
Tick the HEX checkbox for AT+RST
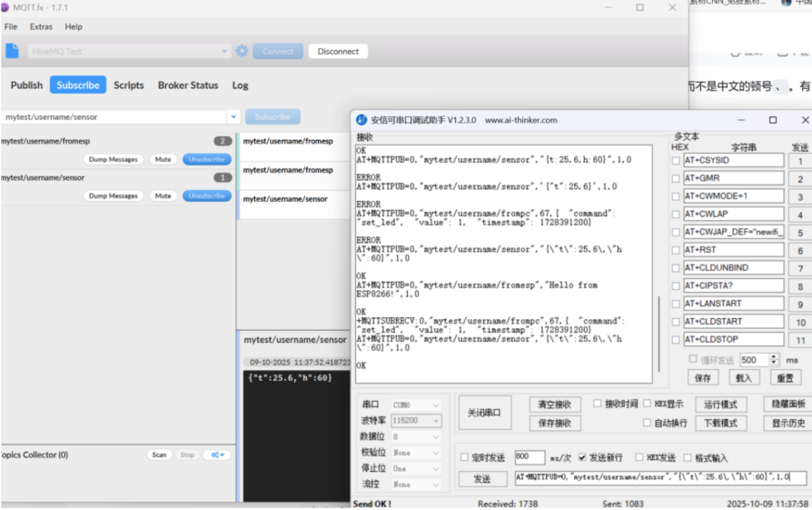[x=676, y=250]
